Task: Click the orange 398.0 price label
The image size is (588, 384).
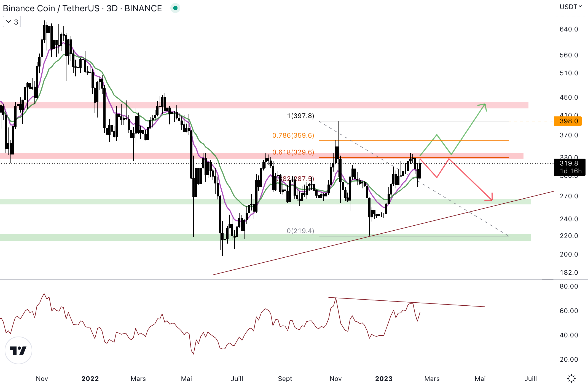Action: (568, 121)
